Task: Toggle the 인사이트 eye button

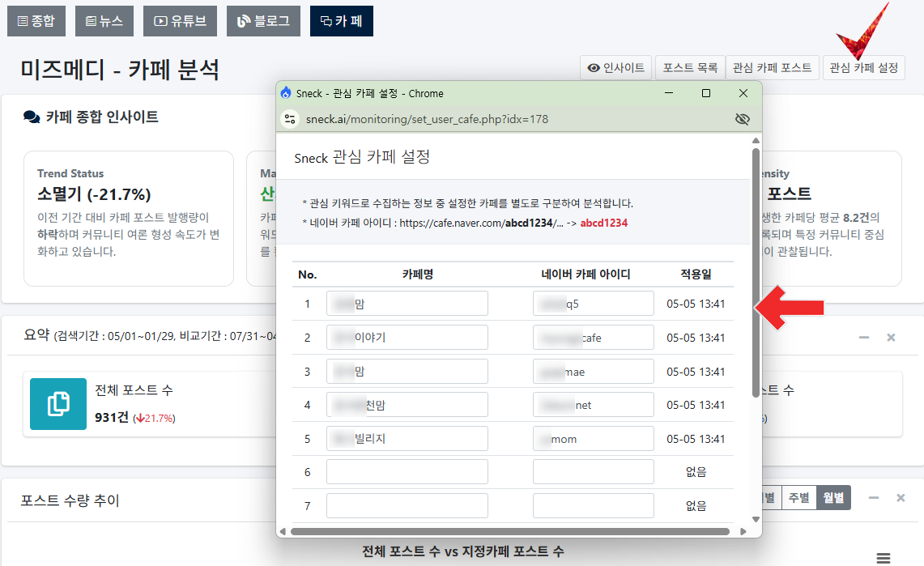Action: 616,68
